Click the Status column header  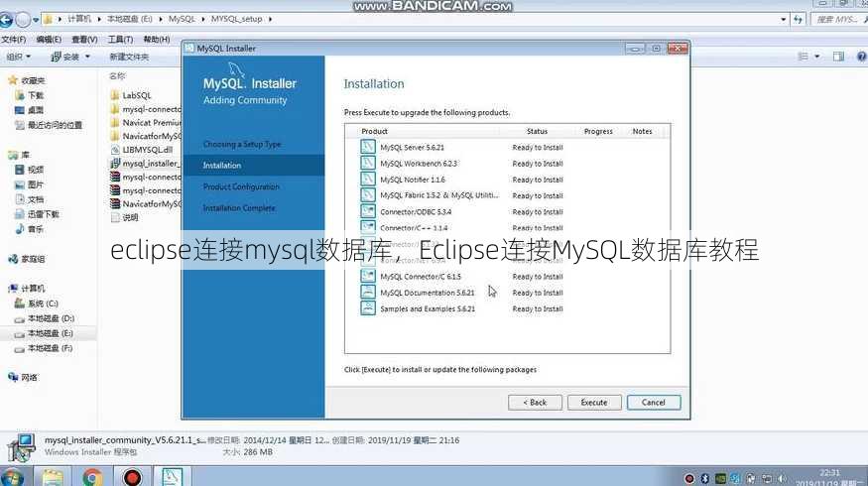[537, 131]
